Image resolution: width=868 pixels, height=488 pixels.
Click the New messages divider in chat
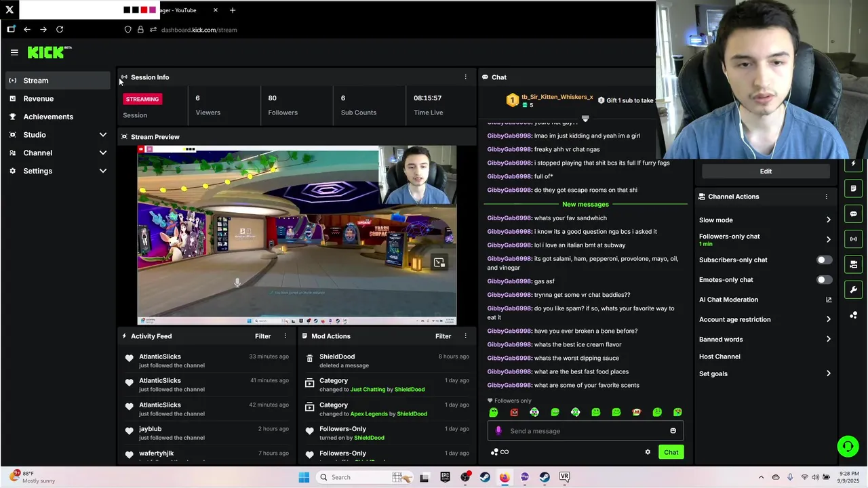[x=585, y=204]
